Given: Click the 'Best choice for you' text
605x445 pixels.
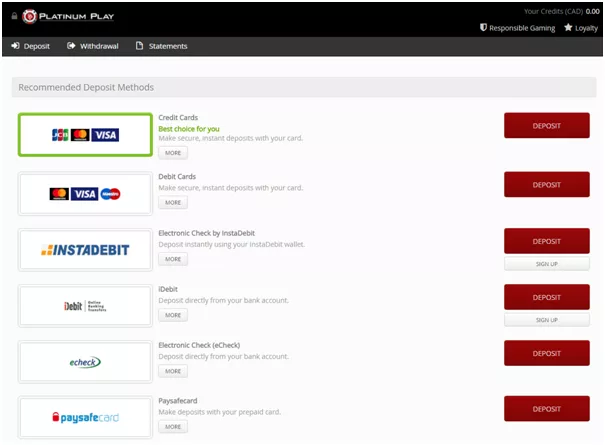Looking at the screenshot, I should click(x=189, y=129).
